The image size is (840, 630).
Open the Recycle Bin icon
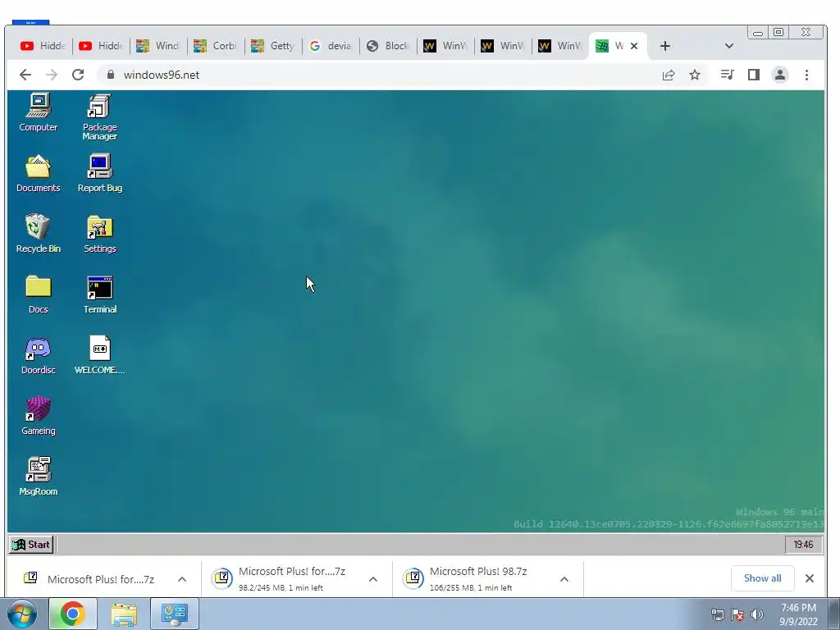tap(38, 234)
